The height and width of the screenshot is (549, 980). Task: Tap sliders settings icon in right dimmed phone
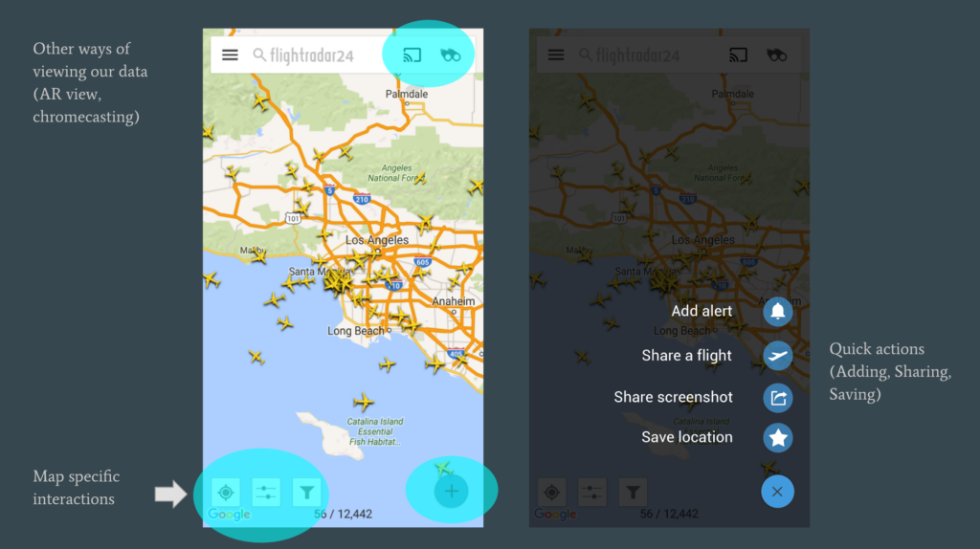tap(592, 493)
